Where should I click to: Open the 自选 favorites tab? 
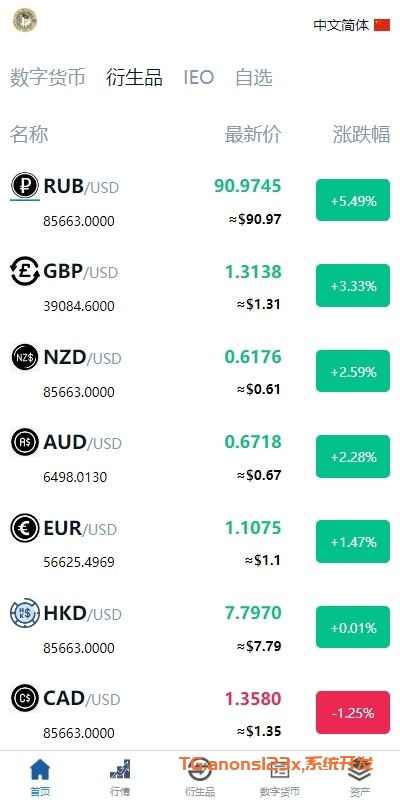[x=254, y=78]
